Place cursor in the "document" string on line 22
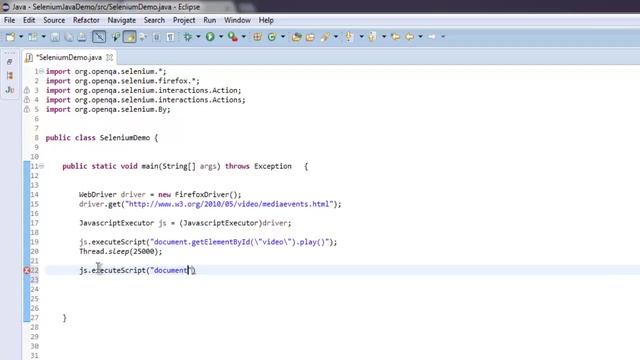640x360 pixels. [x=170, y=270]
